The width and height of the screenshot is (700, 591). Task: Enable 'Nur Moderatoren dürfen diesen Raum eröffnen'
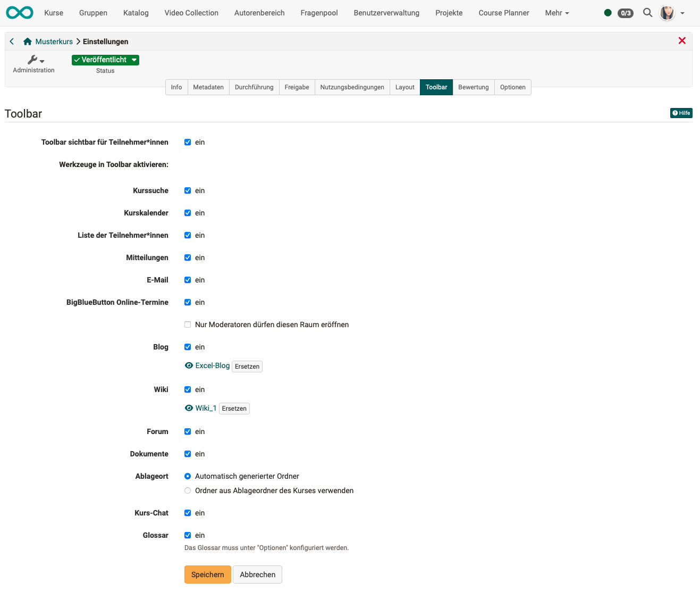(188, 324)
